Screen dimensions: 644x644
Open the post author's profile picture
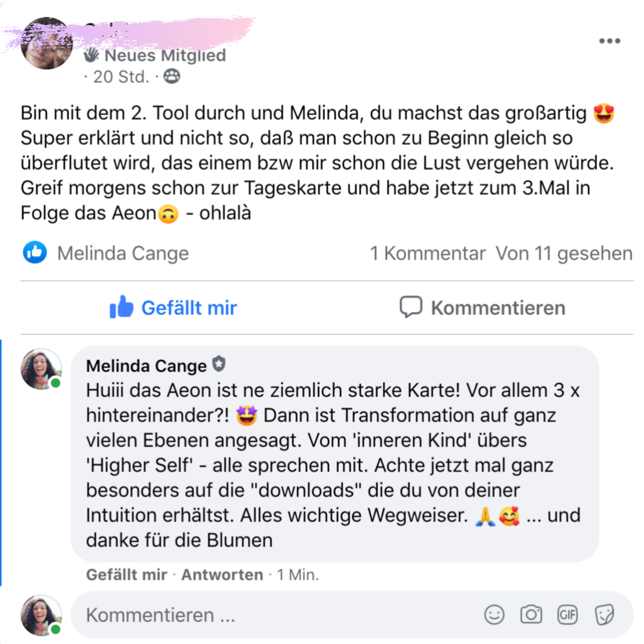(47, 43)
